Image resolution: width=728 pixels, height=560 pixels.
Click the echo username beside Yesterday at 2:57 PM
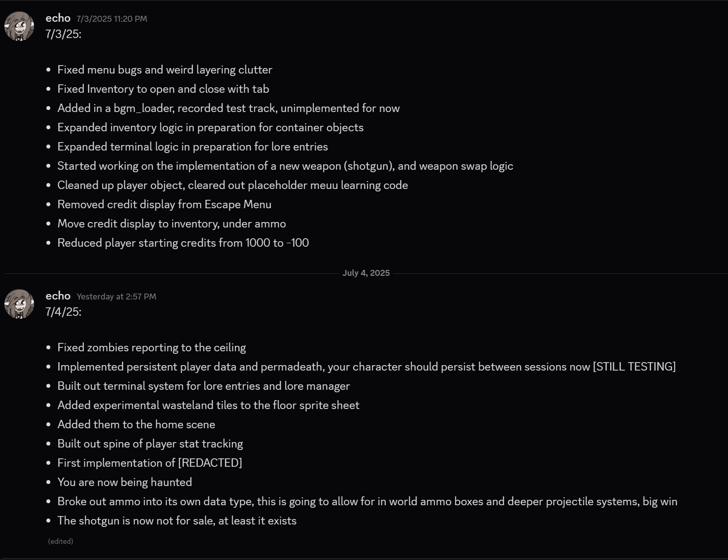(58, 296)
